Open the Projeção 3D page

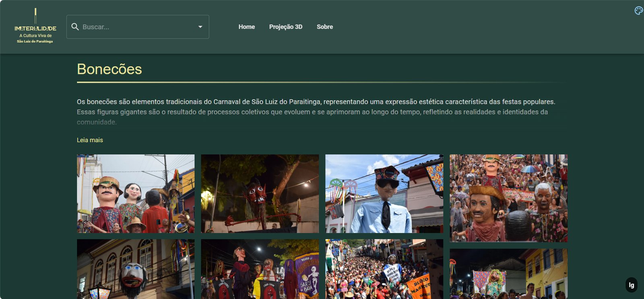pos(285,27)
